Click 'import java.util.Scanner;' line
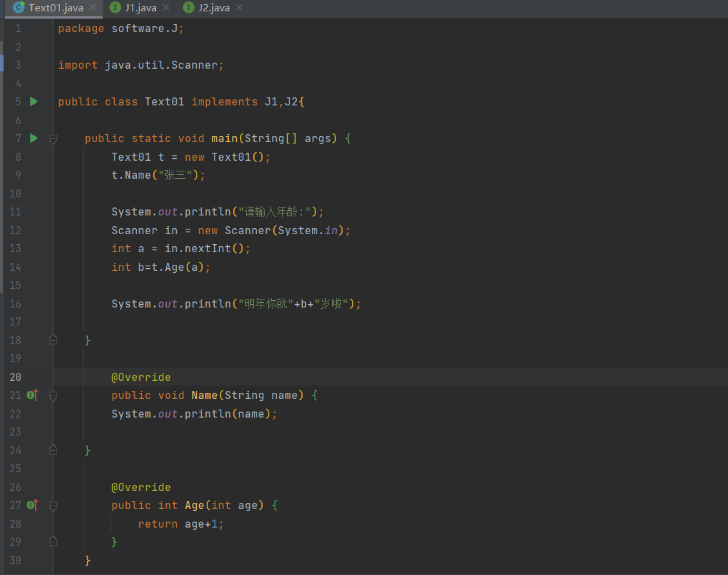This screenshot has width=728, height=575. 141,65
